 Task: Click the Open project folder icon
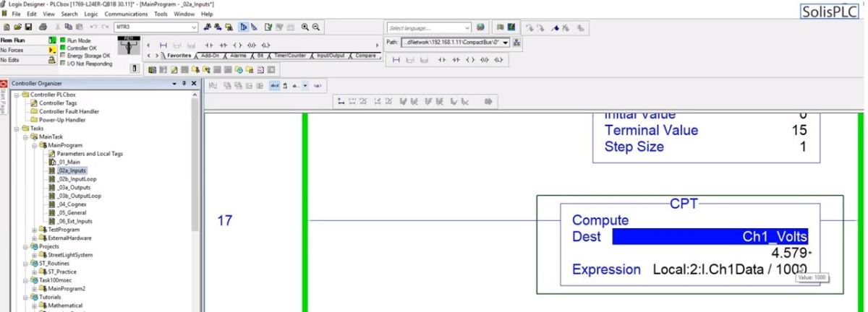pos(17,27)
